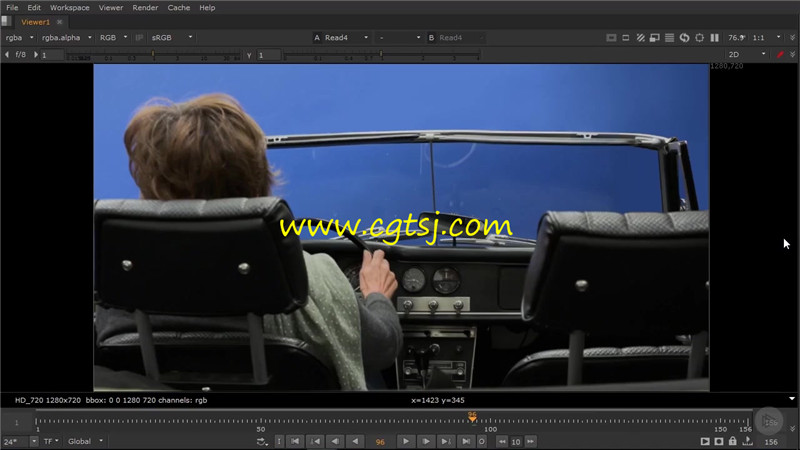Open the File menu
Screen dimensions: 800x450
(12, 8)
